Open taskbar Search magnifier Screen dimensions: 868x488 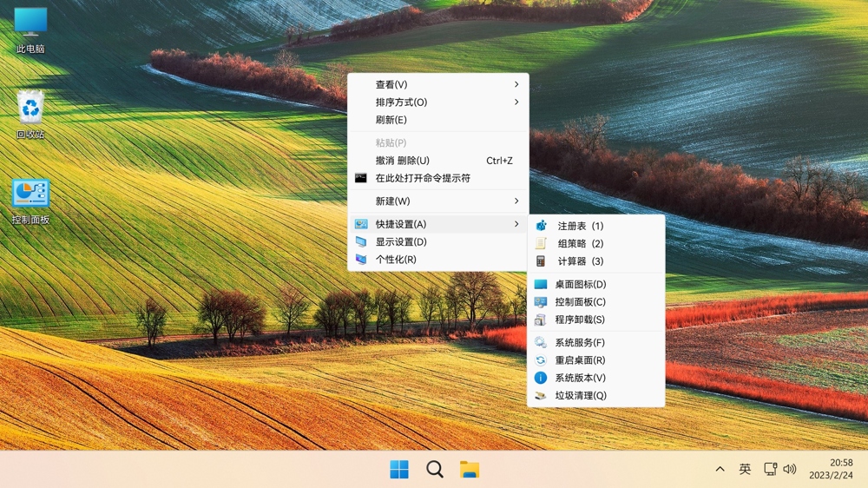[x=435, y=470]
